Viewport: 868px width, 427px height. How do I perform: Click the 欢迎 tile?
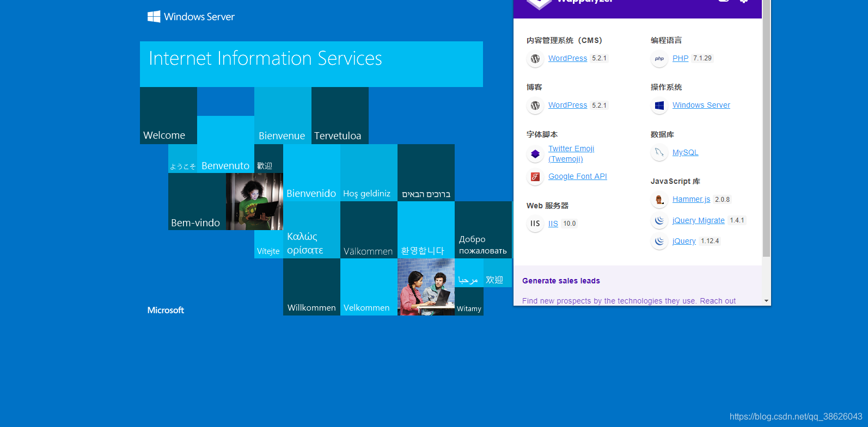point(498,273)
